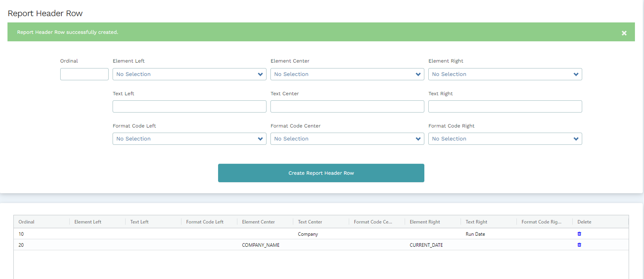
Task: Delete the row with ordinal 10
Action: pos(579,234)
